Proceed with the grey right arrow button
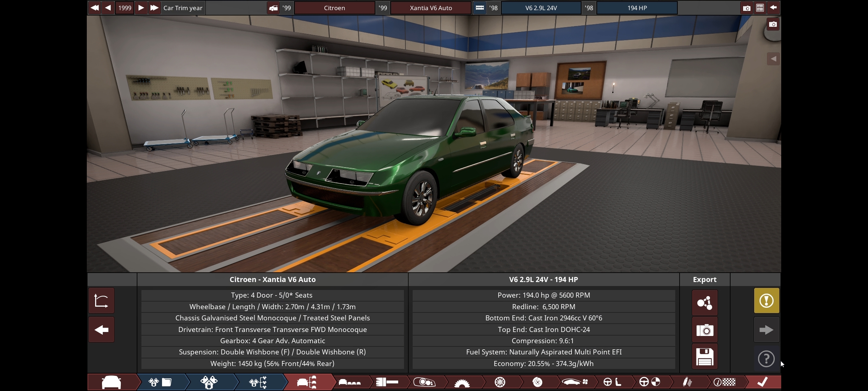This screenshot has height=391, width=868. pyautogui.click(x=766, y=329)
